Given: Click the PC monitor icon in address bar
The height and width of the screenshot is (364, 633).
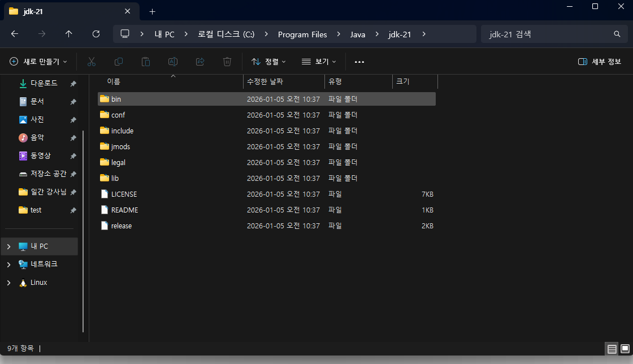Looking at the screenshot, I should click(x=125, y=34).
